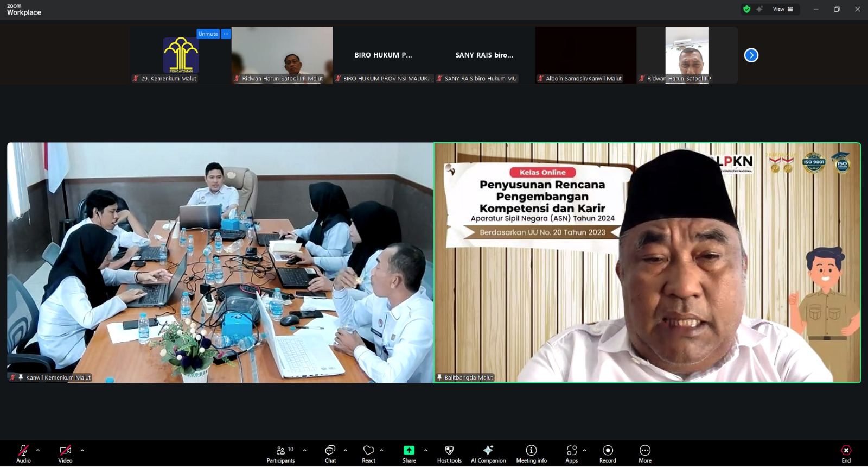Turn on camera using Video button
Screen dimensions: 868x467
(x=65, y=454)
